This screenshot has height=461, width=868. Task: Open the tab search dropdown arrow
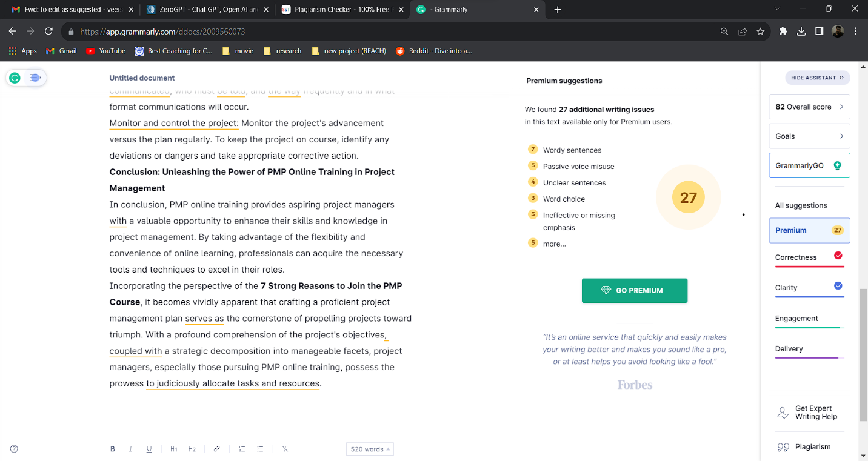[778, 9]
